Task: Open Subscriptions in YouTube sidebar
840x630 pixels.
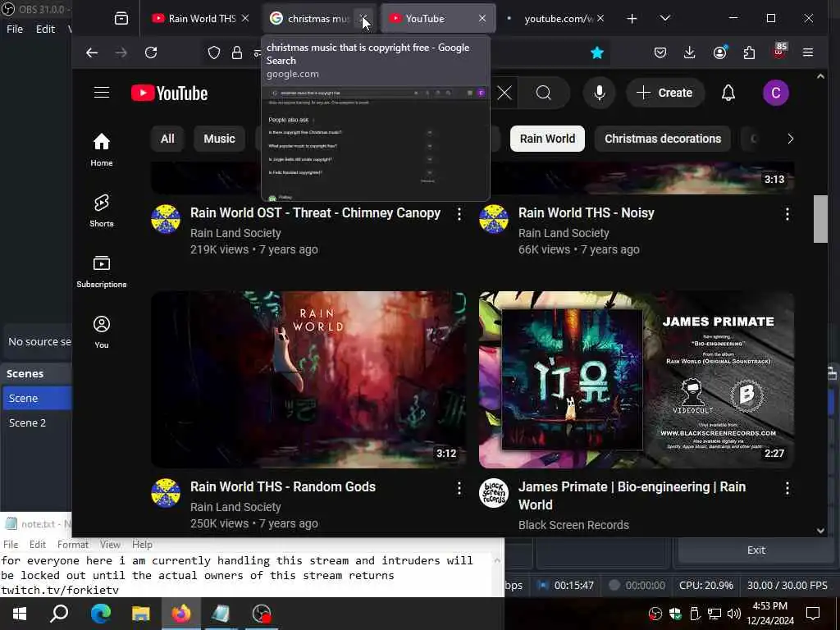Action: (101, 272)
